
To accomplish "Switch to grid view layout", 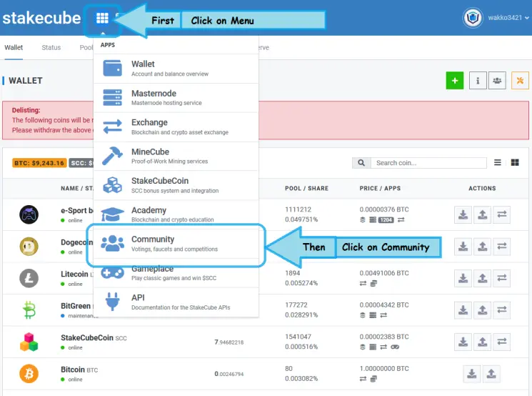I will pos(515,163).
